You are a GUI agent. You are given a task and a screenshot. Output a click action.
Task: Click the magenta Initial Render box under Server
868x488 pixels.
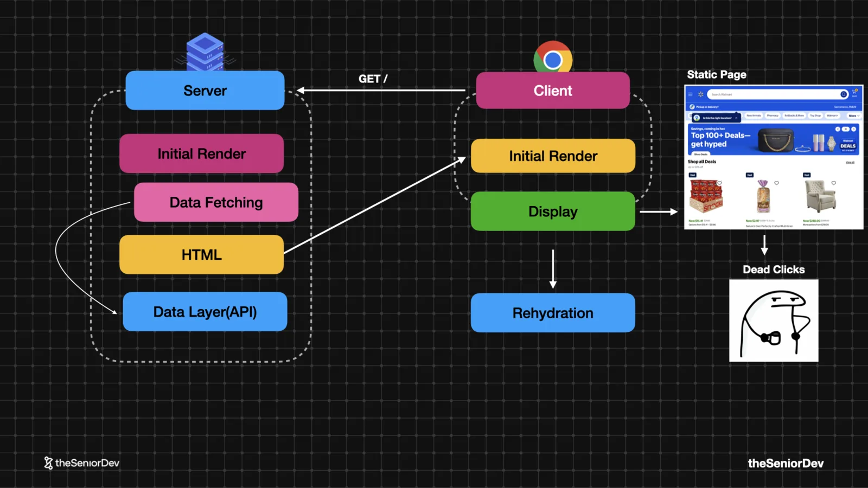pyautogui.click(x=201, y=153)
